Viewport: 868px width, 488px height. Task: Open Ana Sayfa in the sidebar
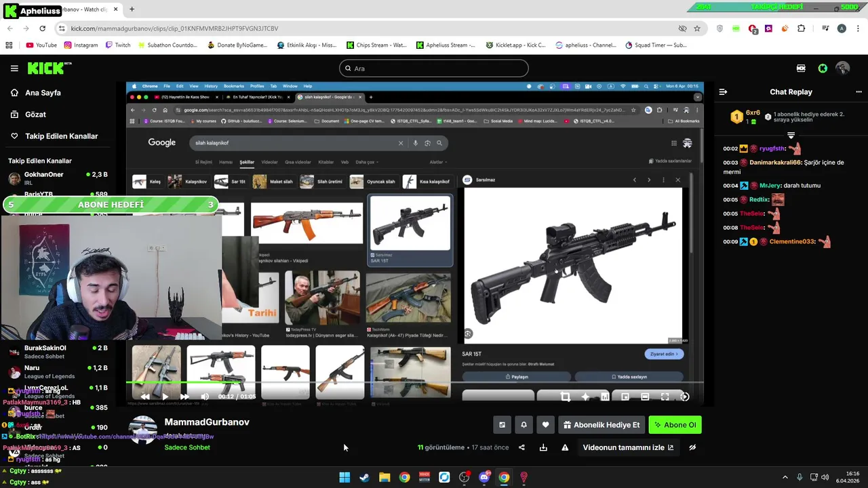click(43, 93)
